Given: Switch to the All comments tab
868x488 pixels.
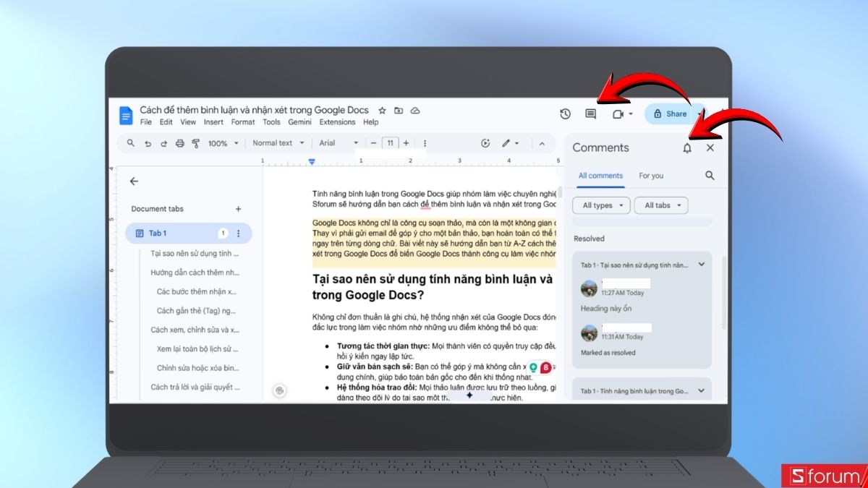Looking at the screenshot, I should (x=600, y=176).
